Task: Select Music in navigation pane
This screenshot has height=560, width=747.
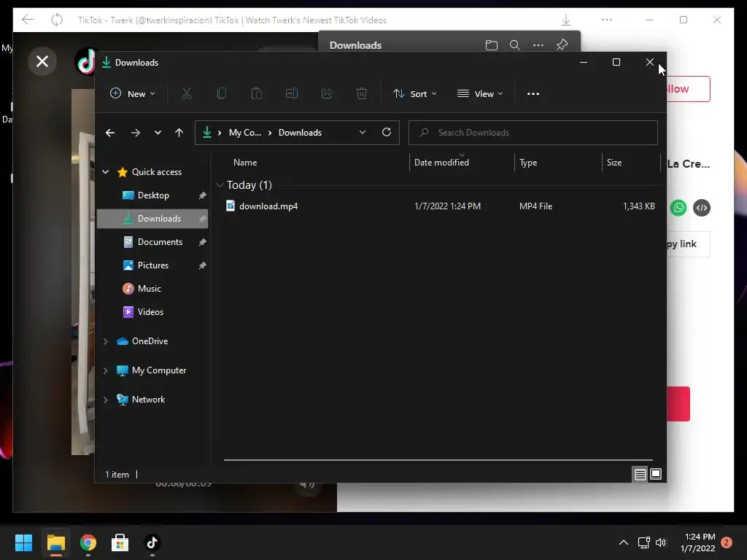Action: coord(152,289)
